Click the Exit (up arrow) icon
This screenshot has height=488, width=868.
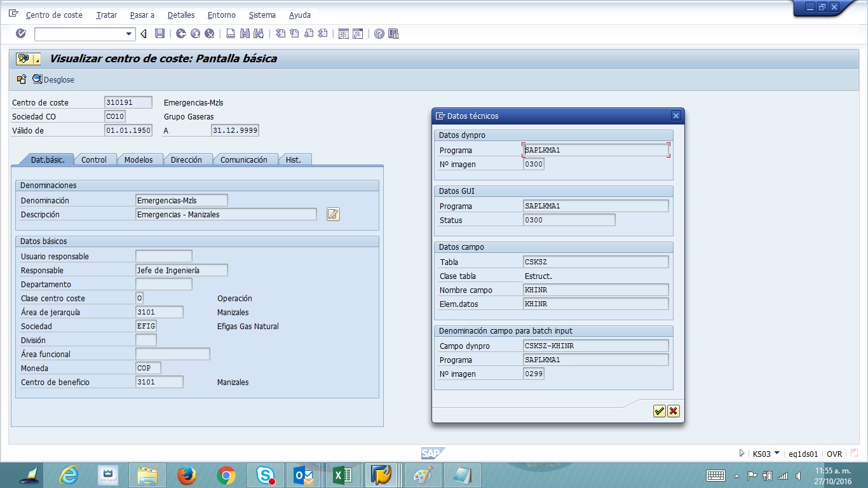(196, 33)
